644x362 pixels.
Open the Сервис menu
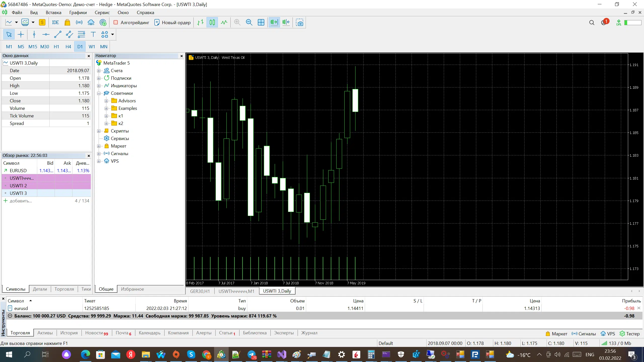coord(102,13)
